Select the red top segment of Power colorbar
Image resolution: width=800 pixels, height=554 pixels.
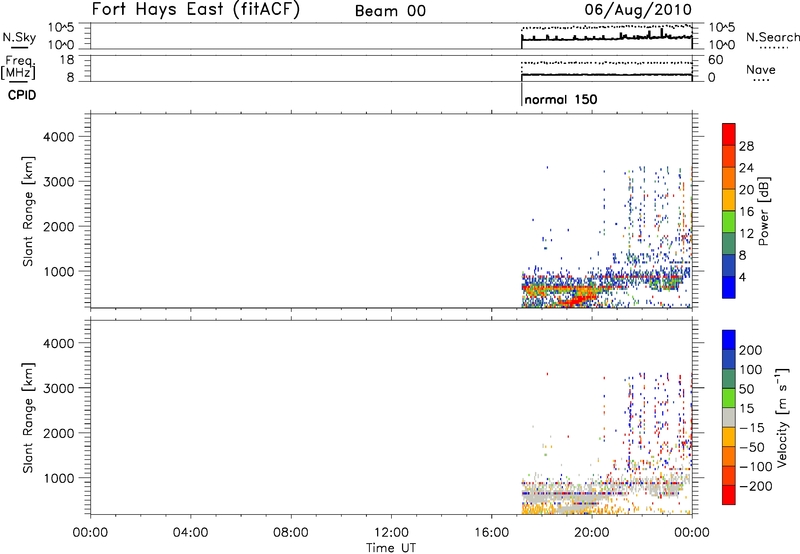point(729,134)
